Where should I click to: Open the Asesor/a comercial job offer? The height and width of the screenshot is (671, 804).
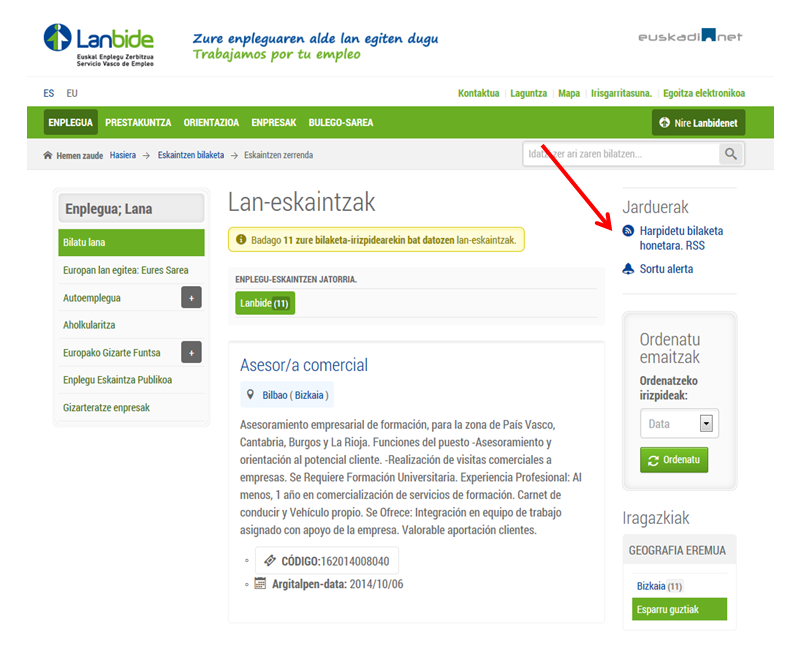(x=304, y=365)
